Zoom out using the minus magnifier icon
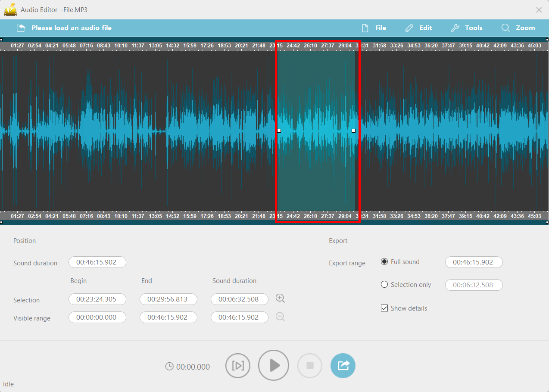This screenshot has height=392, width=549. [280, 317]
